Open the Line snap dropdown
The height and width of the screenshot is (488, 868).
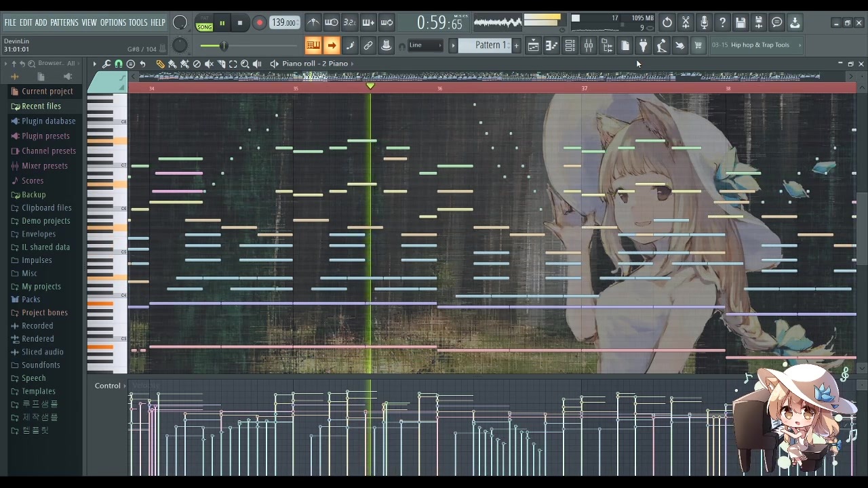tap(425, 45)
